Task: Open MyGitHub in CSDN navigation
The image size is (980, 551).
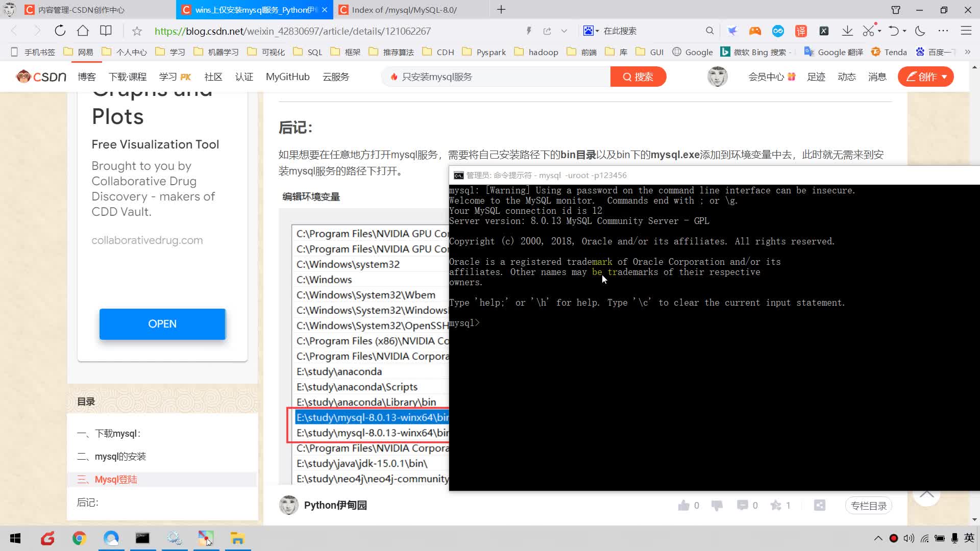Action: click(287, 77)
